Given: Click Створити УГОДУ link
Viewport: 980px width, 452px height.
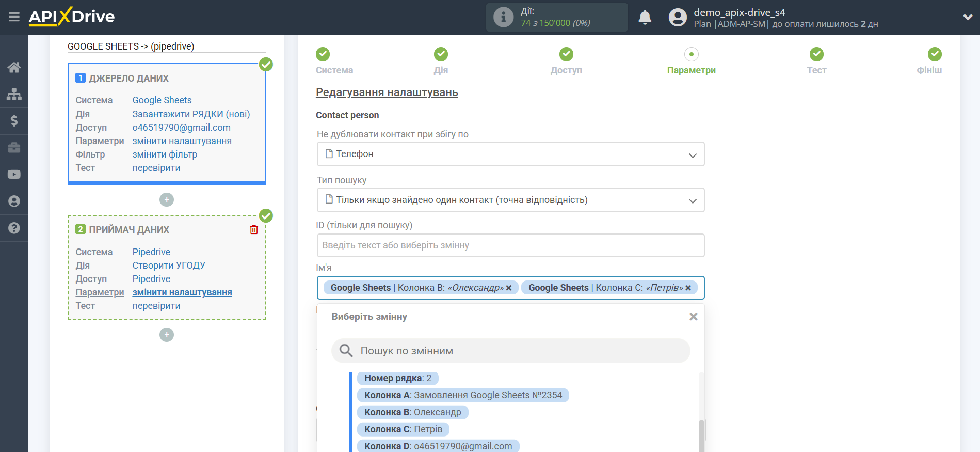Looking at the screenshot, I should [169, 266].
